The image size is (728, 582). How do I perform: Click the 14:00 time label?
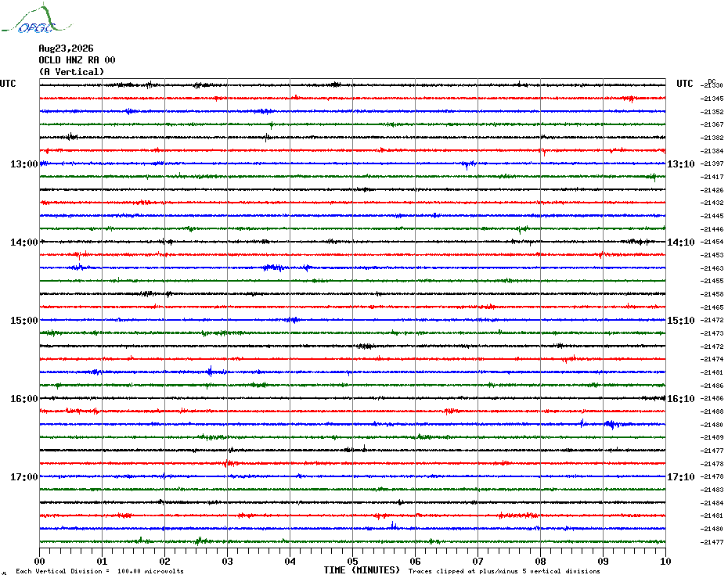point(24,242)
